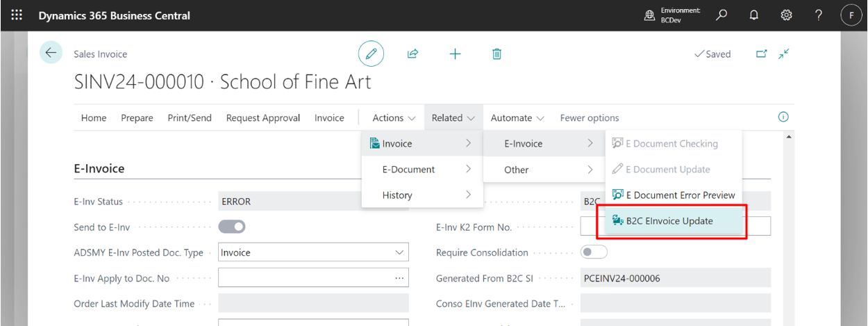Open the environment information icon
868x326 pixels.
click(x=649, y=16)
